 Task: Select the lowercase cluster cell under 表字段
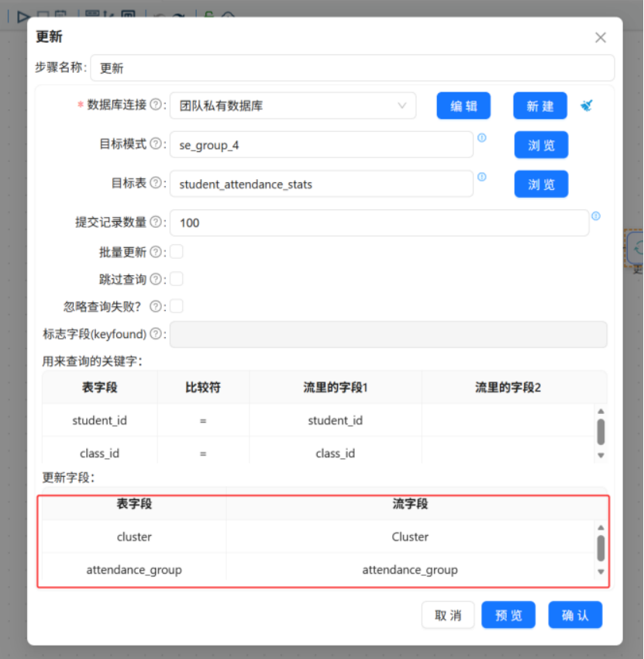click(134, 537)
